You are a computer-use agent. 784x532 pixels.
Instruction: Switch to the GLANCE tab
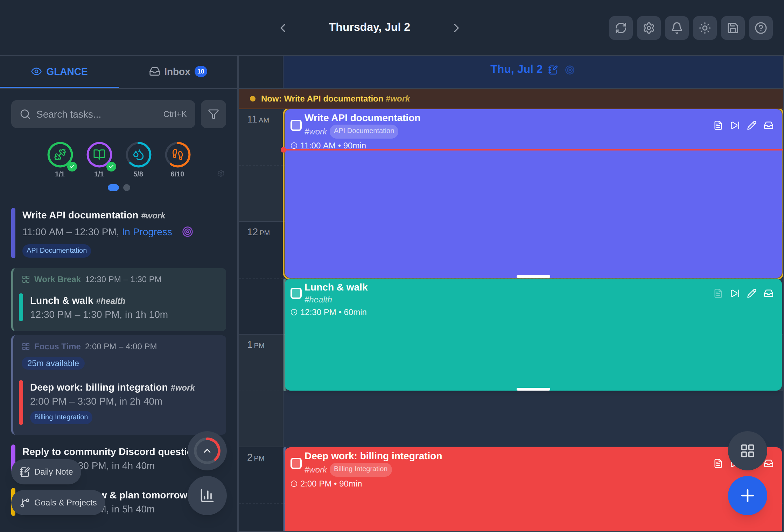click(x=59, y=72)
